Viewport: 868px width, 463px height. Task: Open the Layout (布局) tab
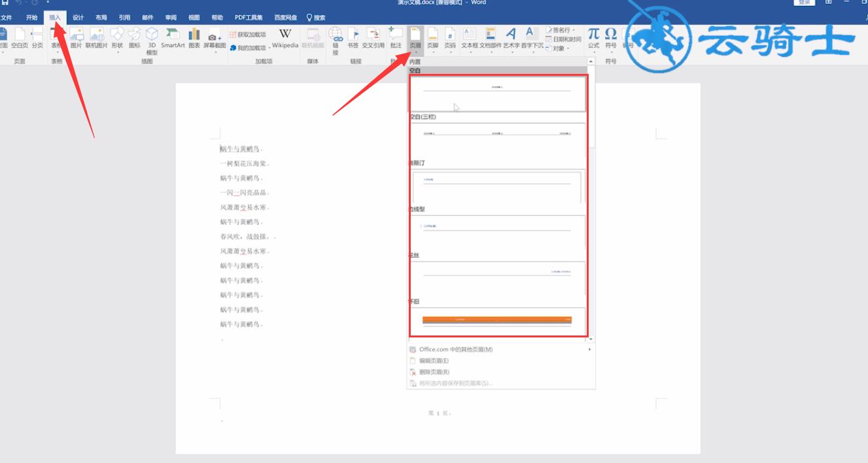coord(101,18)
